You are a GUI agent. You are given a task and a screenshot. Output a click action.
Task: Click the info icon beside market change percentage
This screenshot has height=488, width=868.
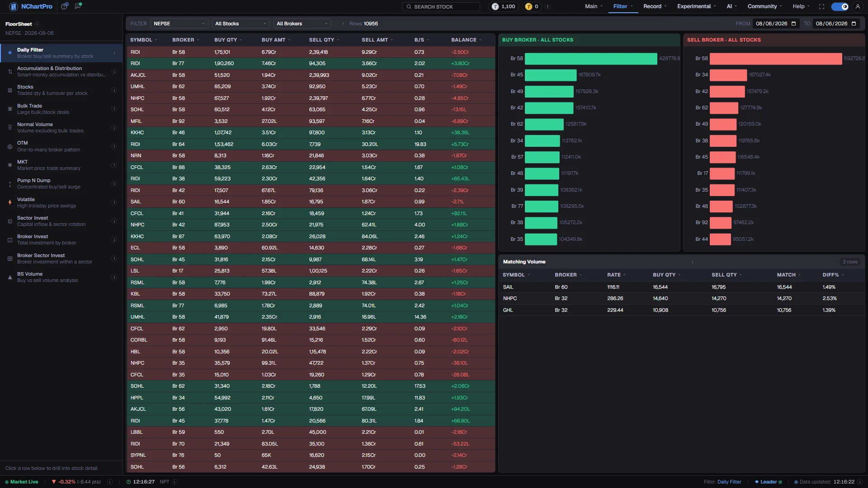110,482
